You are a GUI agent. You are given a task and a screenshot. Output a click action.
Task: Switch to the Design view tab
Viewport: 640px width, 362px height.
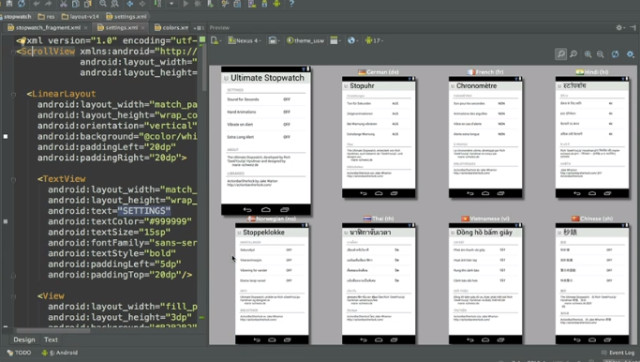pyautogui.click(x=24, y=340)
